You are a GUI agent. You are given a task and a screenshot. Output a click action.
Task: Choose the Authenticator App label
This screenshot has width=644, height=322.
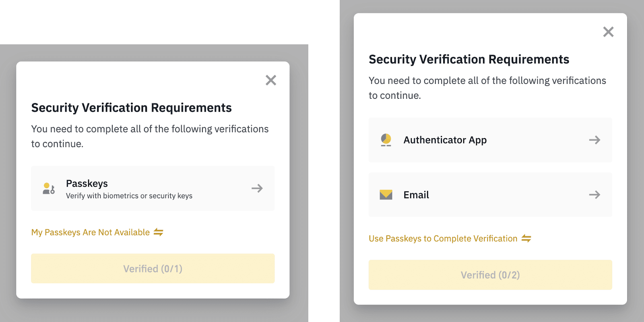pos(445,140)
